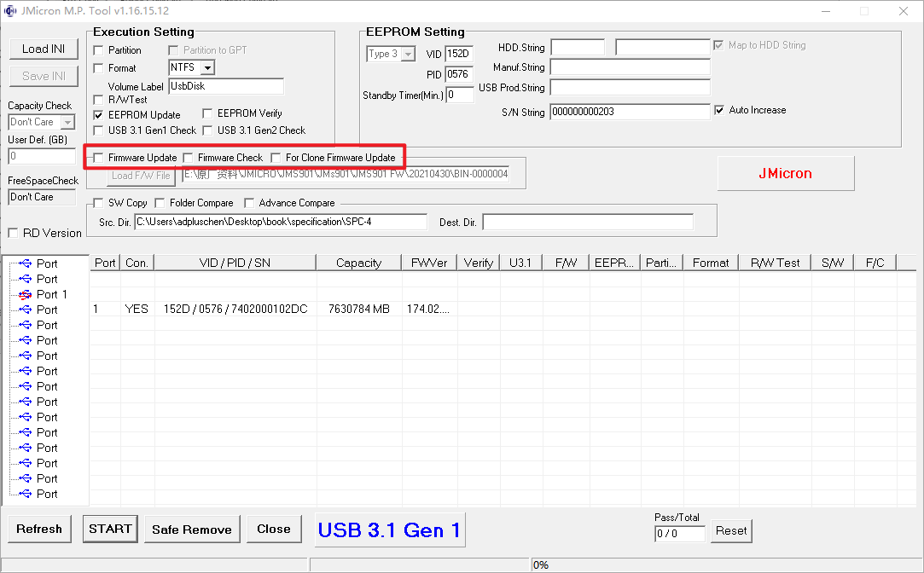Toggle the R/W Test checkbox

98,100
